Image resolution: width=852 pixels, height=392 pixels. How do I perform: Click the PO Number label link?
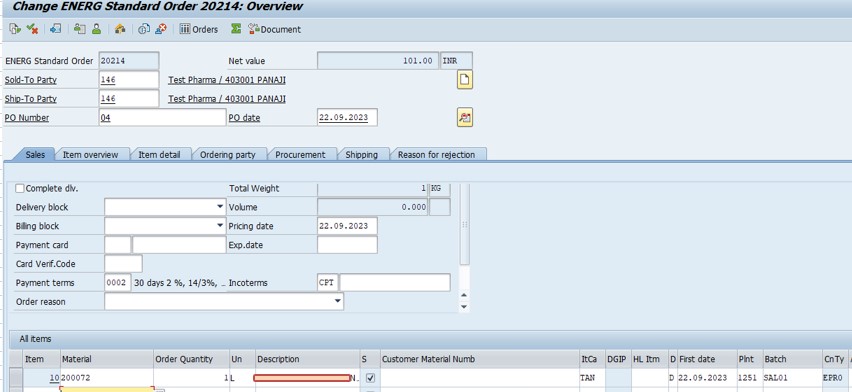(x=27, y=117)
